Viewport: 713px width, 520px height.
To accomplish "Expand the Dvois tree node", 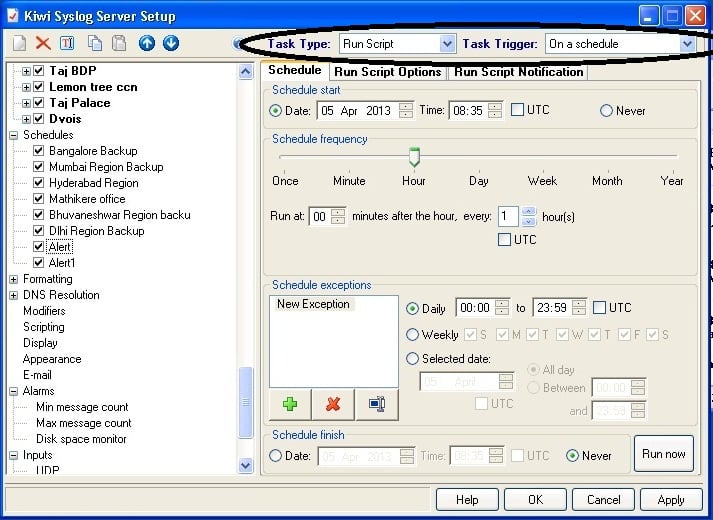I will tap(26, 119).
